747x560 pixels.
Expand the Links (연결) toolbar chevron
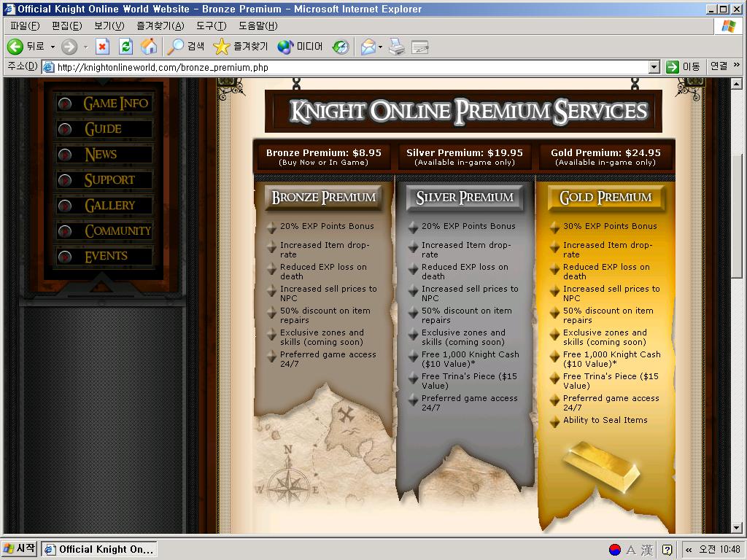tap(737, 65)
